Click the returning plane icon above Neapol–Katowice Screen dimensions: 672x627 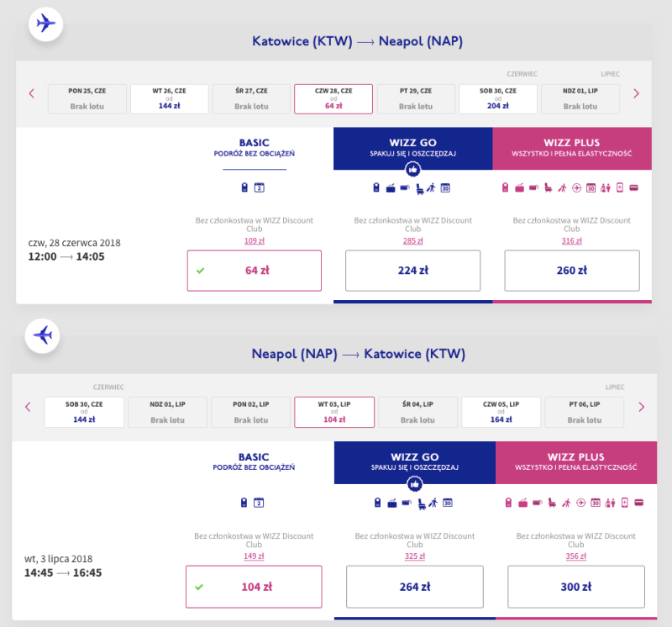pos(43,336)
